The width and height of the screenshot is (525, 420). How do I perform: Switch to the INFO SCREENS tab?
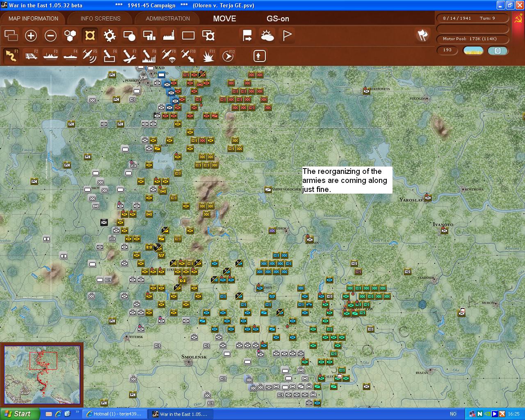(x=100, y=18)
